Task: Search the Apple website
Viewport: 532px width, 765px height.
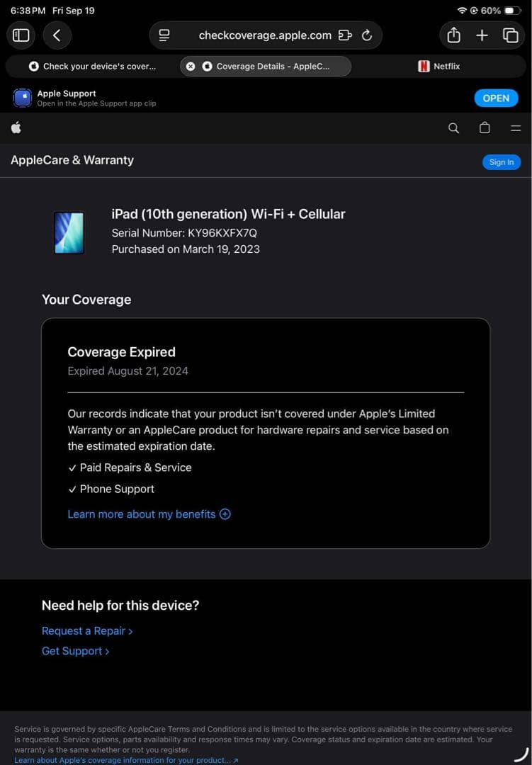Action: click(454, 128)
